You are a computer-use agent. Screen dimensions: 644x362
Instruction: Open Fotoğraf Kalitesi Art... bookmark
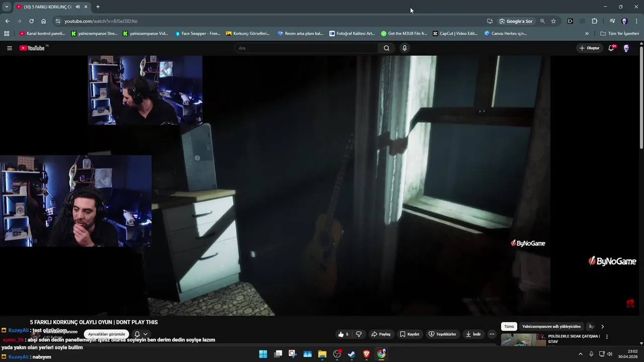click(x=352, y=34)
